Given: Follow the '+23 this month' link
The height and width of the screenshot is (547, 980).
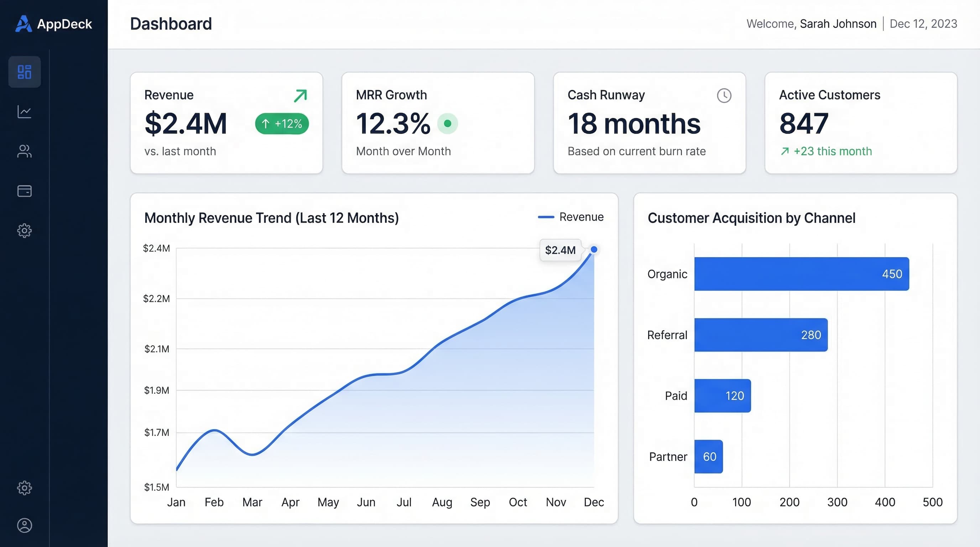Looking at the screenshot, I should (x=825, y=151).
